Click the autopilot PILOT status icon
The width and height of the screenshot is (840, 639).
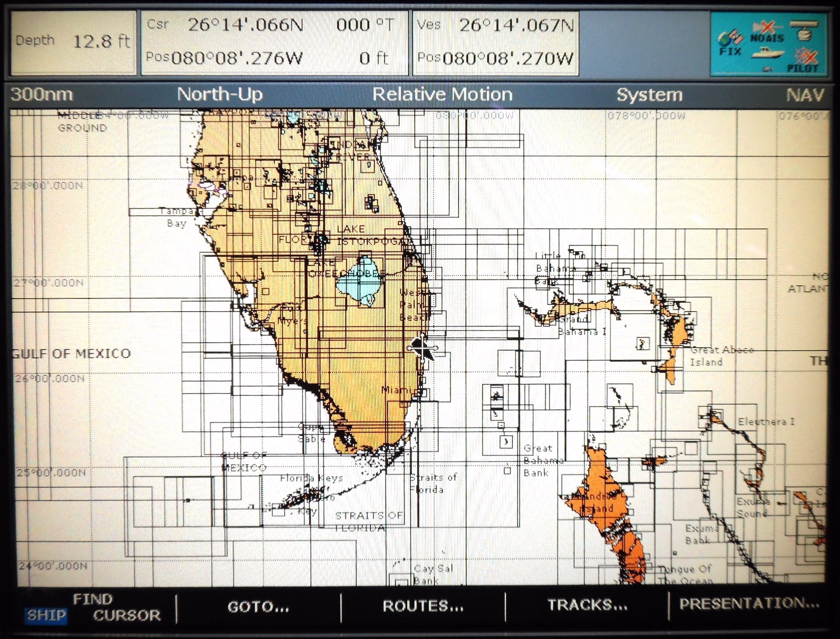tap(803, 61)
